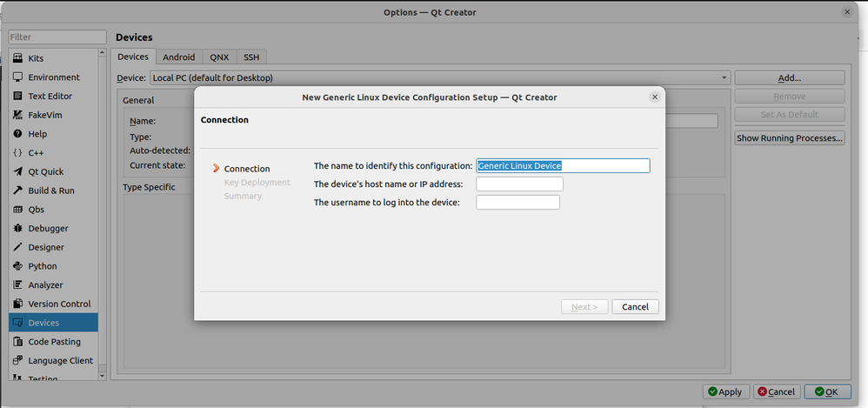Select the Analyzer category label

[45, 284]
